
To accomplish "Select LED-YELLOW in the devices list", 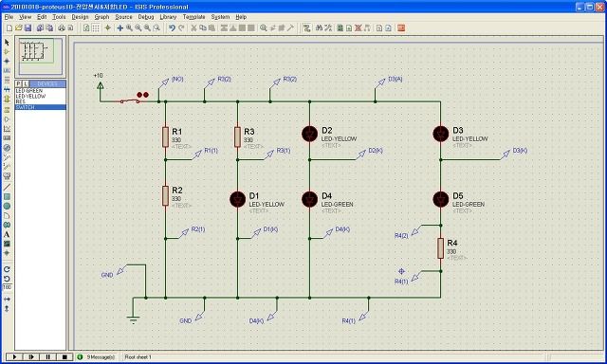I will click(x=30, y=97).
